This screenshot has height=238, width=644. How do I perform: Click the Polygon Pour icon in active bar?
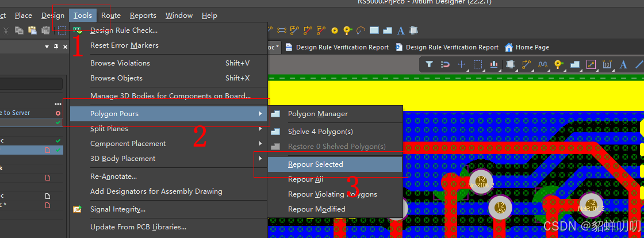[x=575, y=64]
